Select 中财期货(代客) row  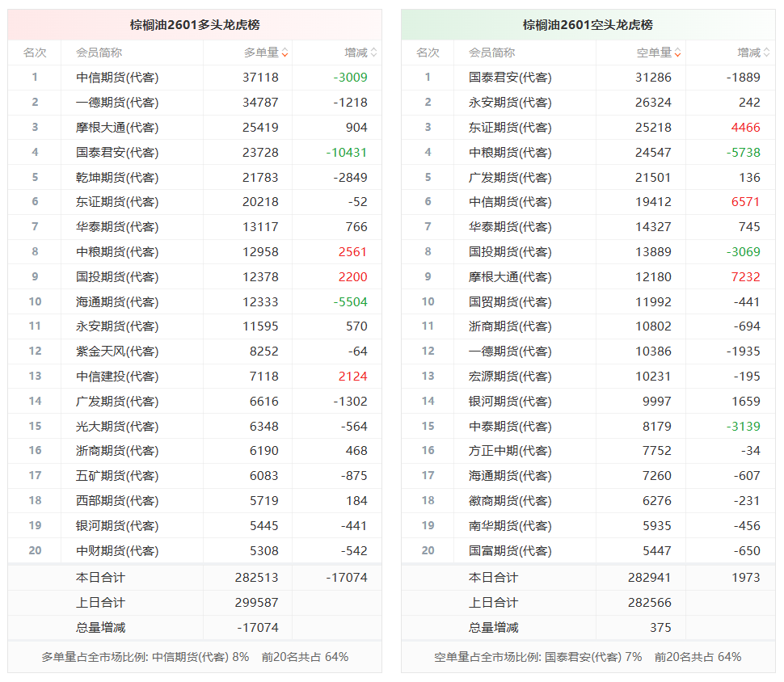pyautogui.click(x=195, y=551)
